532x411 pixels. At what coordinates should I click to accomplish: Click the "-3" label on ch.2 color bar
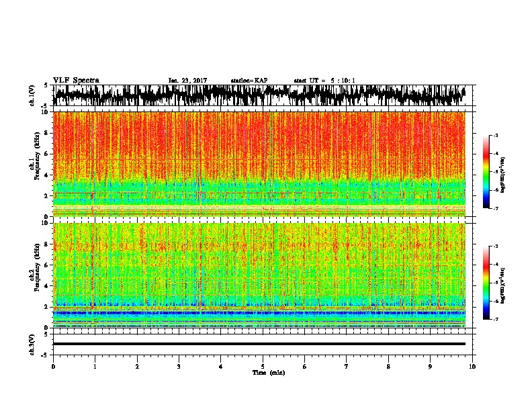click(x=495, y=246)
